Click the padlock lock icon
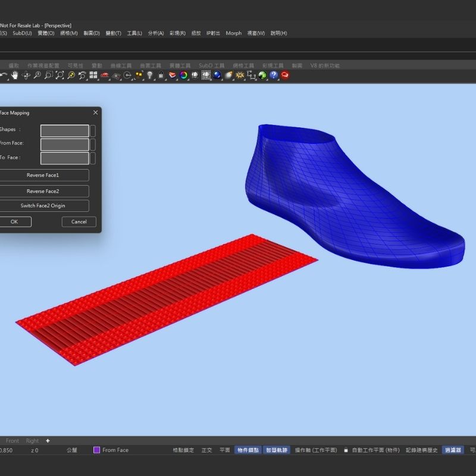This screenshot has width=476, height=476. (161, 75)
